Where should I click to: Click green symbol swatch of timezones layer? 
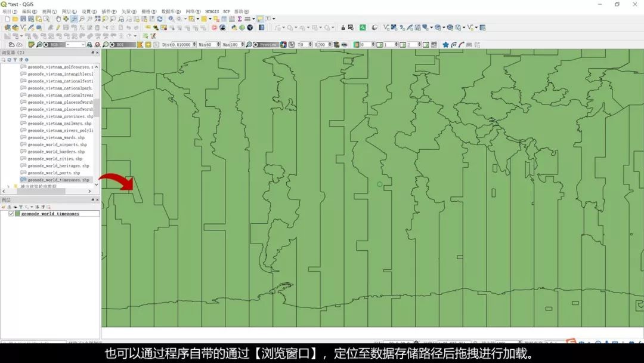click(18, 214)
